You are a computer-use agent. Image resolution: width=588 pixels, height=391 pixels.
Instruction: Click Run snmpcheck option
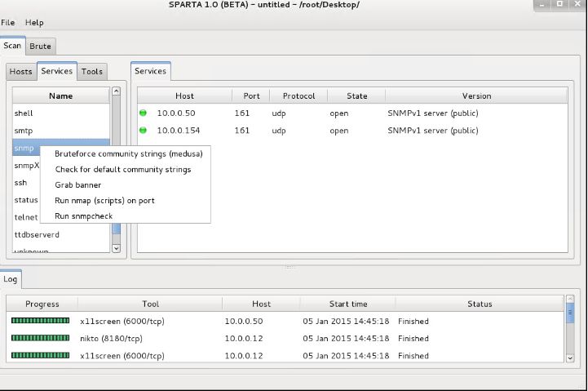(x=84, y=216)
